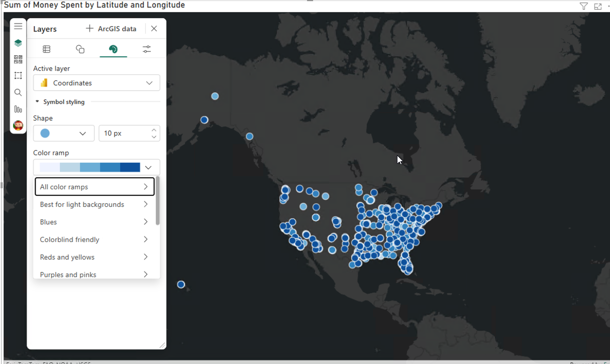Collapse the Symbol styling section

click(37, 100)
